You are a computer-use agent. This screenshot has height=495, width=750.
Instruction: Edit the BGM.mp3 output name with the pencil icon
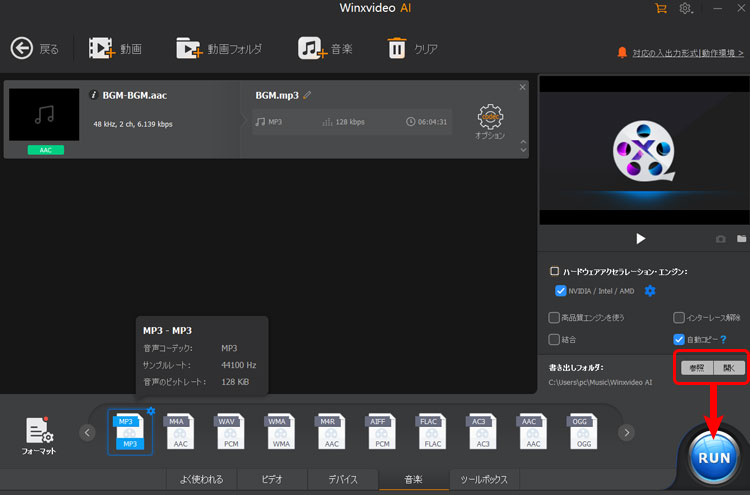coord(307,95)
